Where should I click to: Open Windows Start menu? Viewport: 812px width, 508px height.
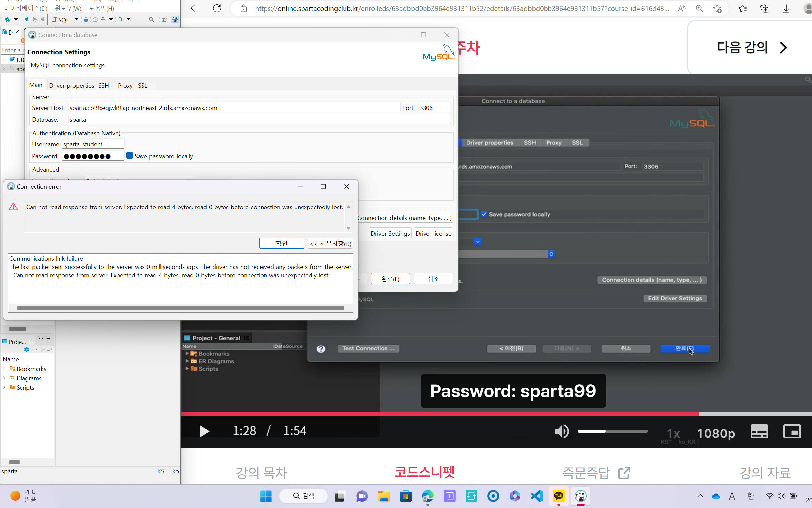[266, 496]
